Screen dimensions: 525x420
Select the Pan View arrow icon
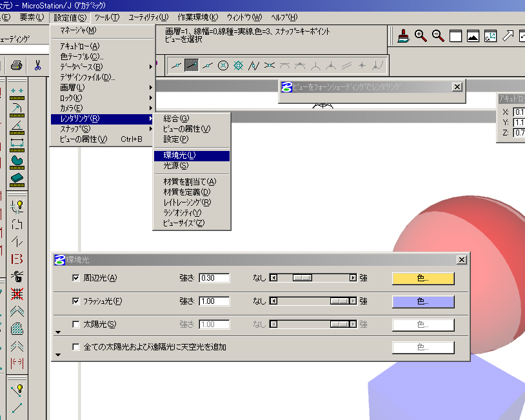[x=508, y=36]
